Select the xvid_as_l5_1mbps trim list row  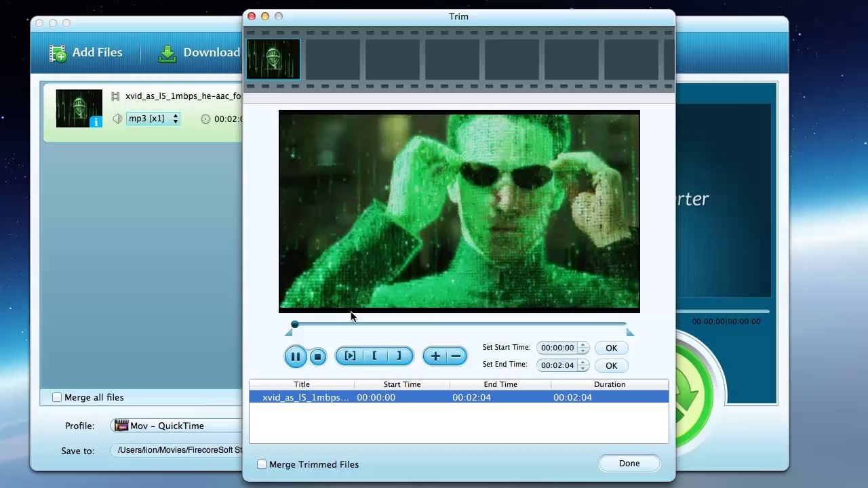pyautogui.click(x=458, y=397)
